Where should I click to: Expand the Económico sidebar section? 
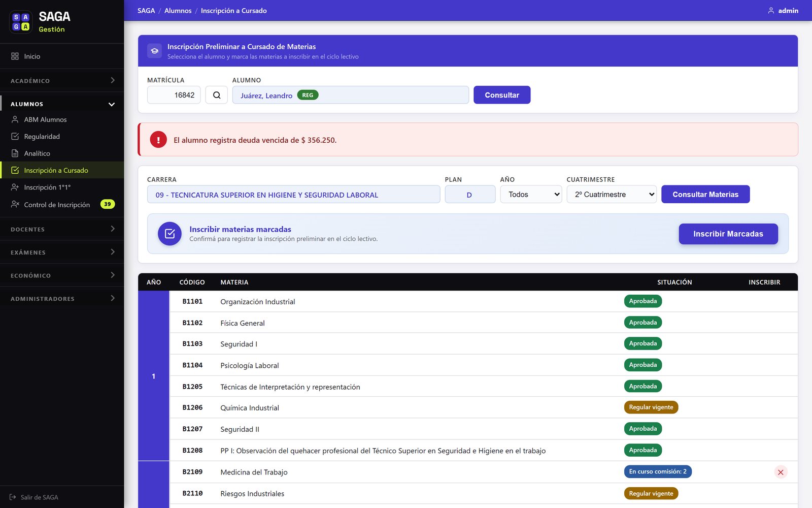point(62,275)
